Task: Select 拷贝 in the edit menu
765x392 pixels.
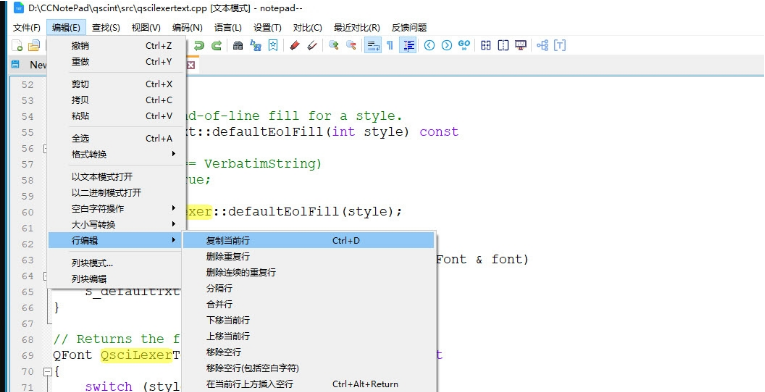Action: (x=117, y=100)
